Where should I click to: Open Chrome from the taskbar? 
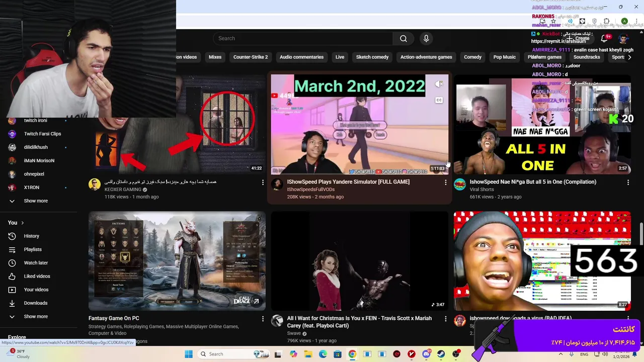tap(352, 354)
